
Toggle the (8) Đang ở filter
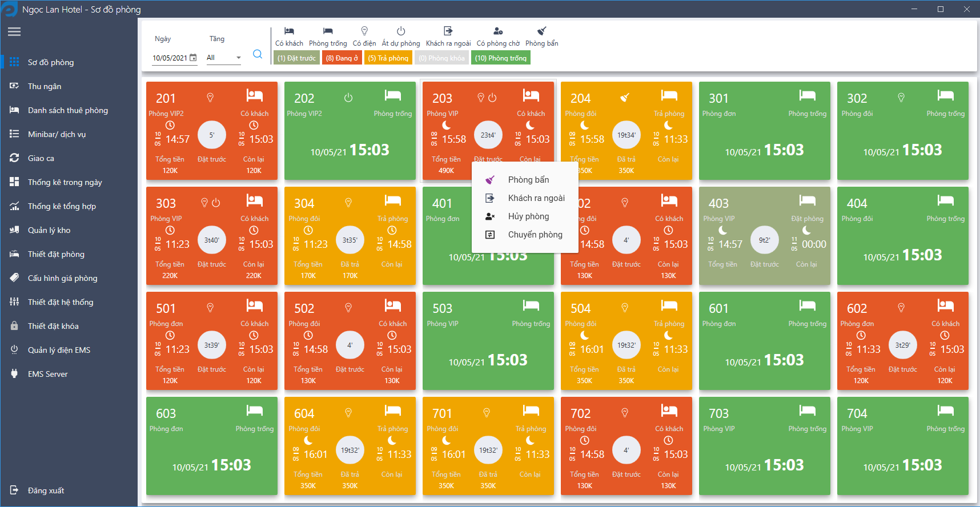pos(342,58)
